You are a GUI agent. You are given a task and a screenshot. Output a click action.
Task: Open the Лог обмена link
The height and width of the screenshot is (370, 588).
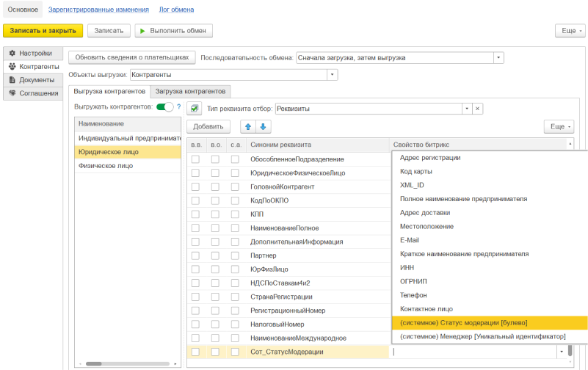(x=177, y=10)
